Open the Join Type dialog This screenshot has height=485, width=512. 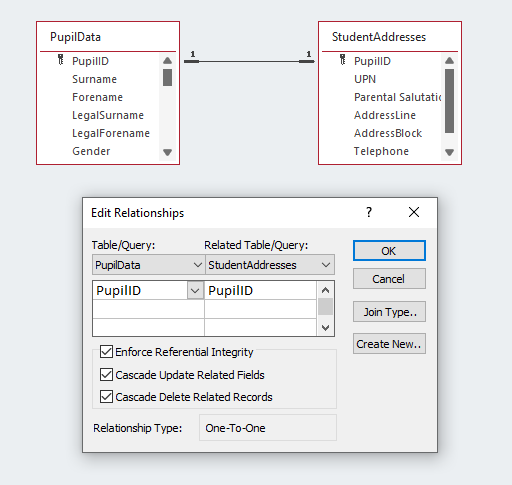[x=389, y=312]
